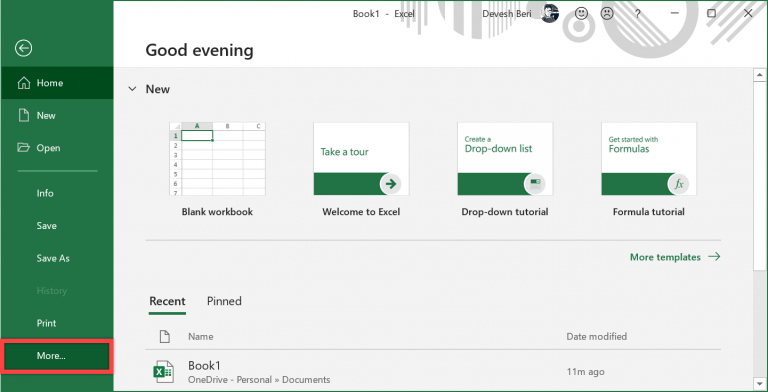The image size is (768, 392).
Task: Send a frown feedback icon
Action: [607, 14]
